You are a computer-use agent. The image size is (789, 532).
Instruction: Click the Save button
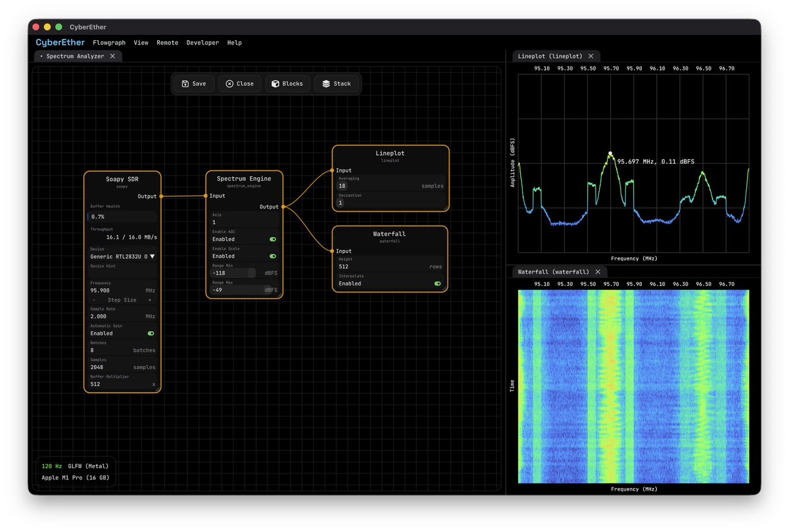[x=193, y=84]
